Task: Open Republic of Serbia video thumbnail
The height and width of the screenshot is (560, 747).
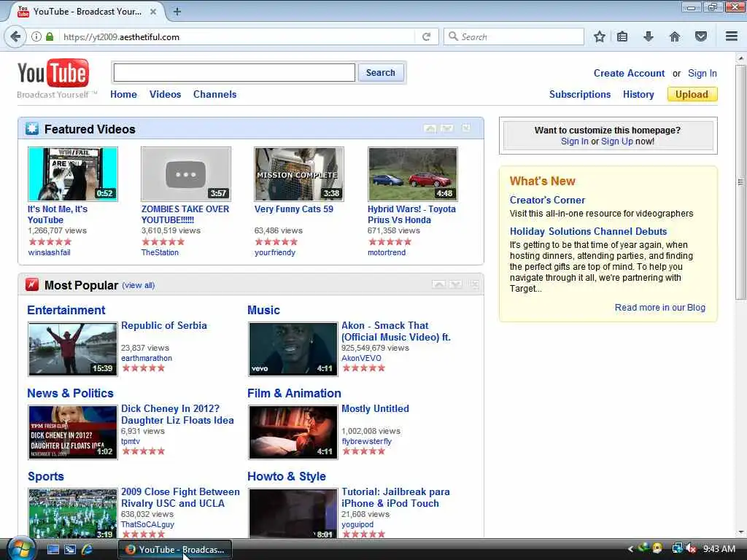Action: [72, 349]
